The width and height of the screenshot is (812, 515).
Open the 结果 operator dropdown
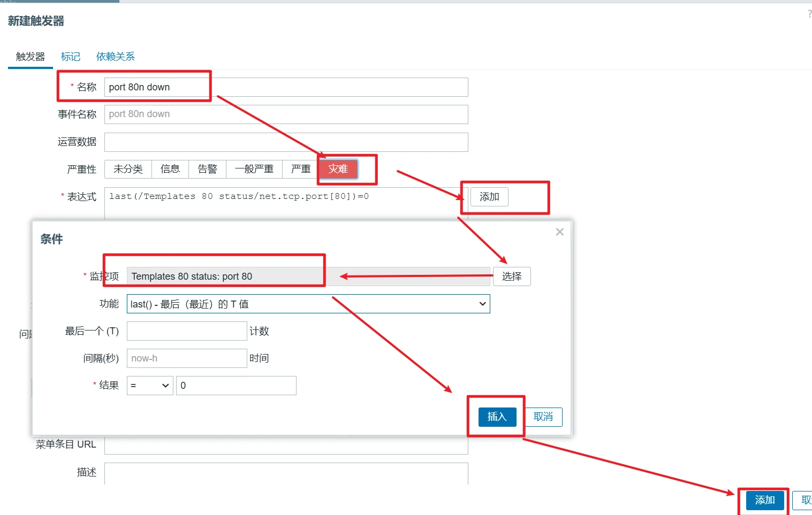(x=150, y=386)
